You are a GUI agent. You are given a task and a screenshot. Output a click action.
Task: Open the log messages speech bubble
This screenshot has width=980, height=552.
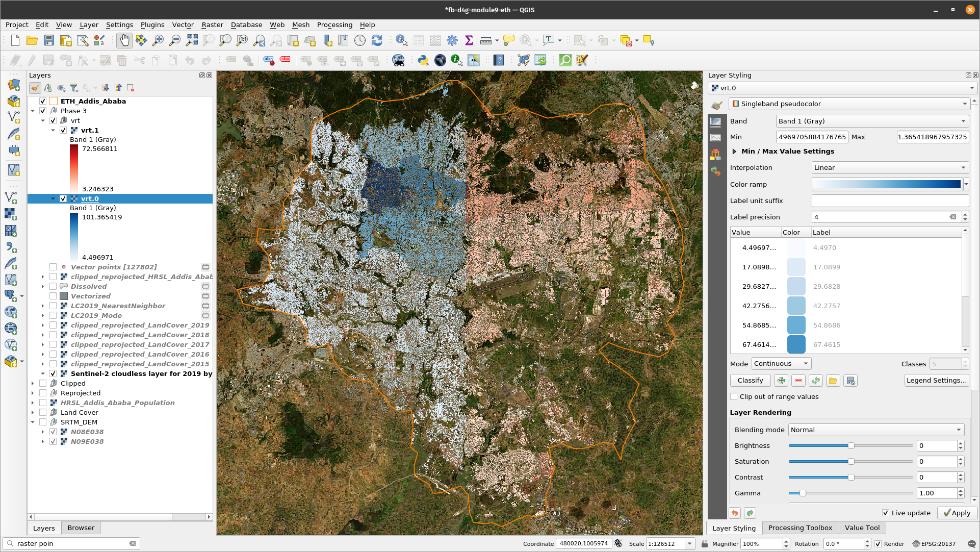pos(972,544)
